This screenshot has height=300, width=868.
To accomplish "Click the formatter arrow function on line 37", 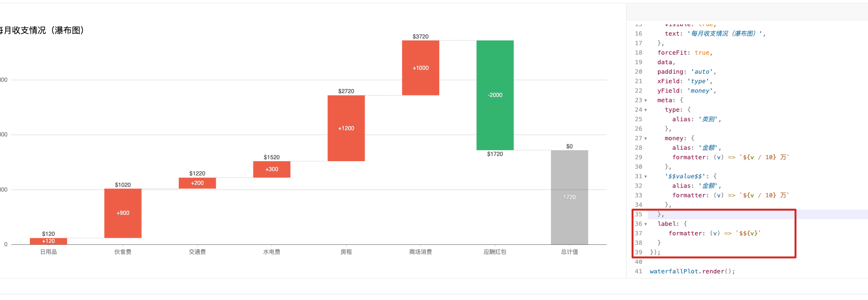I will [713, 233].
